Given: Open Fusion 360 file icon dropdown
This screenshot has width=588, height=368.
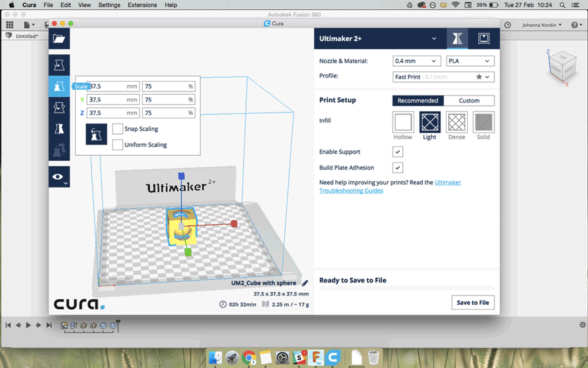Looking at the screenshot, I should coord(29,25).
